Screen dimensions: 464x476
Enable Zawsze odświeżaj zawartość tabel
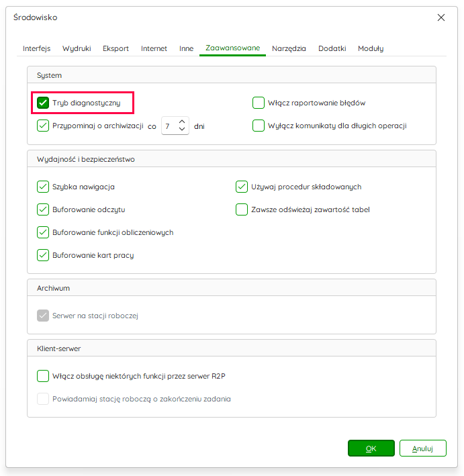coord(242,209)
